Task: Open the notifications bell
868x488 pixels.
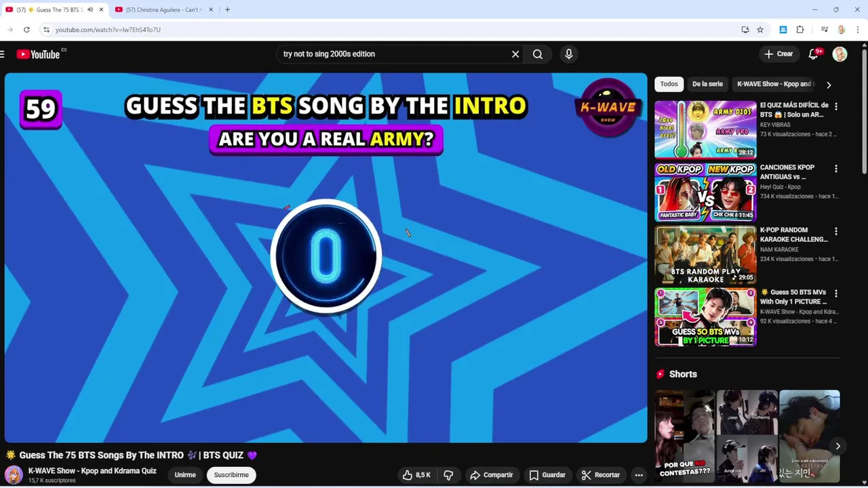Action: pos(813,54)
